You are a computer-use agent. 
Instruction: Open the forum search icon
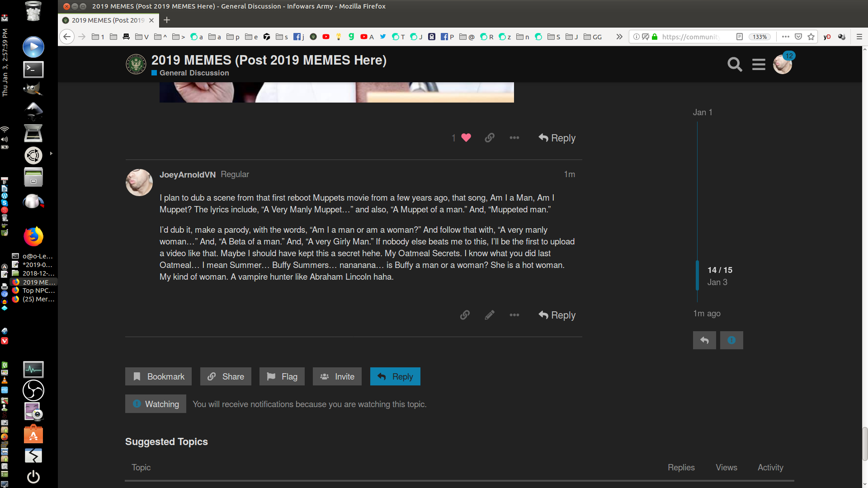pyautogui.click(x=735, y=65)
